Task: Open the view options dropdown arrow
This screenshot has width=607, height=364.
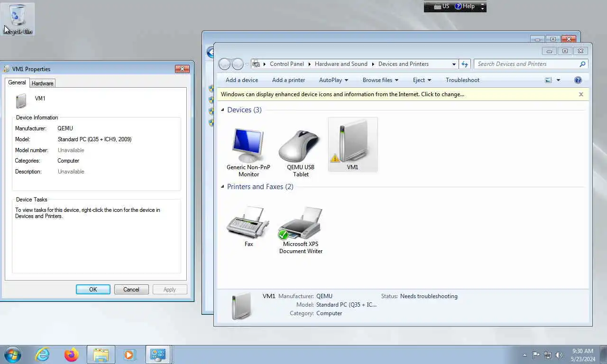Action: [558, 80]
